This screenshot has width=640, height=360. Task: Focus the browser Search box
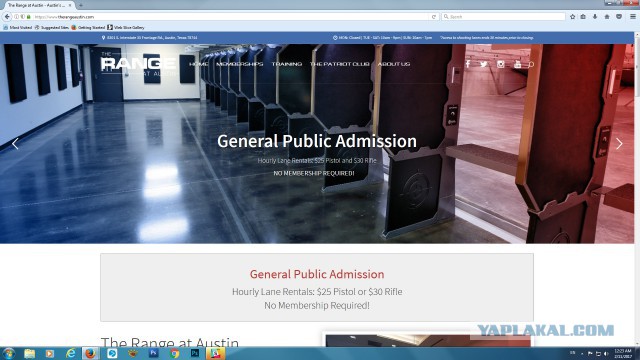[503, 17]
